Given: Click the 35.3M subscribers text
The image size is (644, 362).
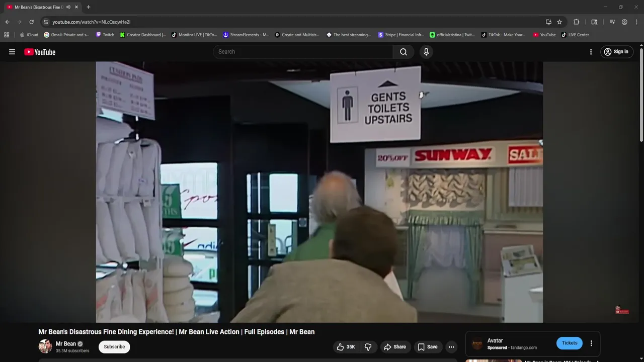Looking at the screenshot, I should pos(72,351).
